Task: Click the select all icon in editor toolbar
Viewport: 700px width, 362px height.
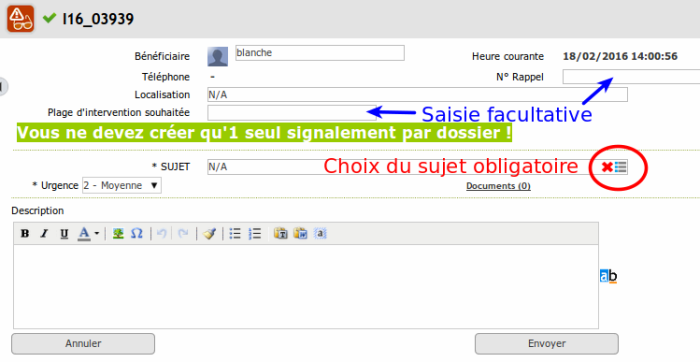Action: point(320,233)
